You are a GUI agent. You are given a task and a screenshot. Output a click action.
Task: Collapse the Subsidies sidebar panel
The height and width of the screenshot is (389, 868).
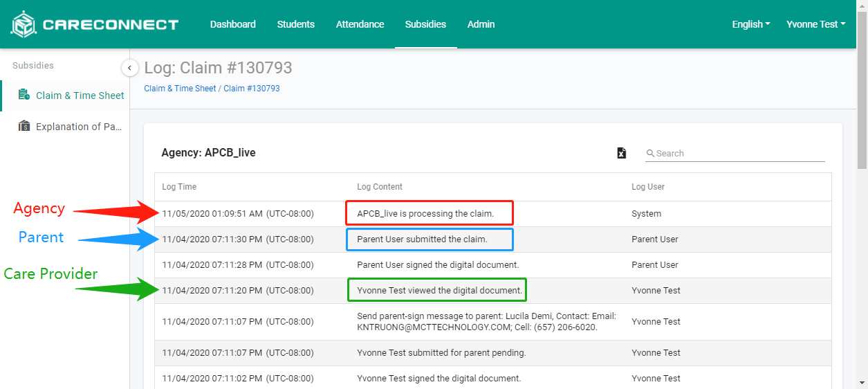129,68
